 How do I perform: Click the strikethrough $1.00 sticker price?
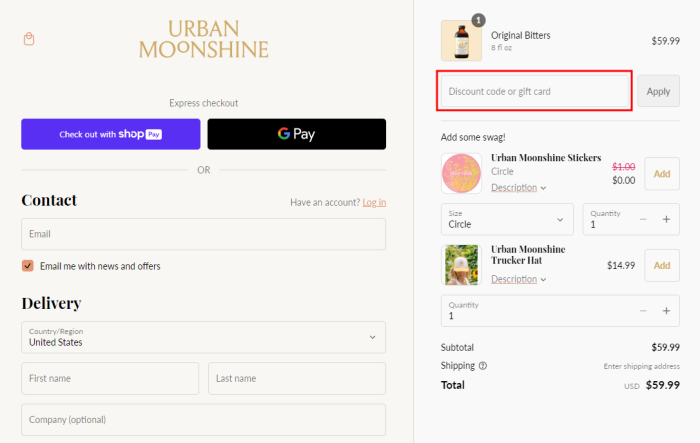624,167
